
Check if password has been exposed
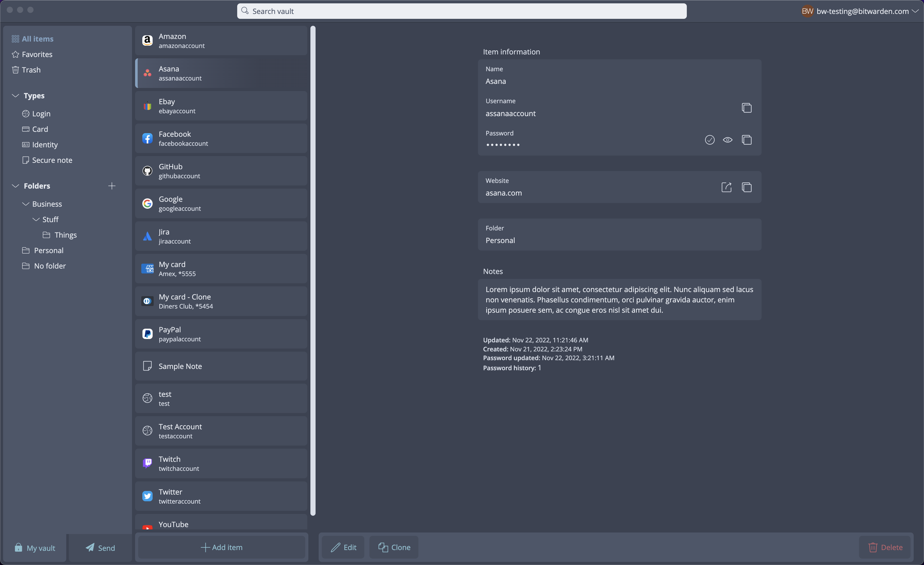click(x=709, y=140)
